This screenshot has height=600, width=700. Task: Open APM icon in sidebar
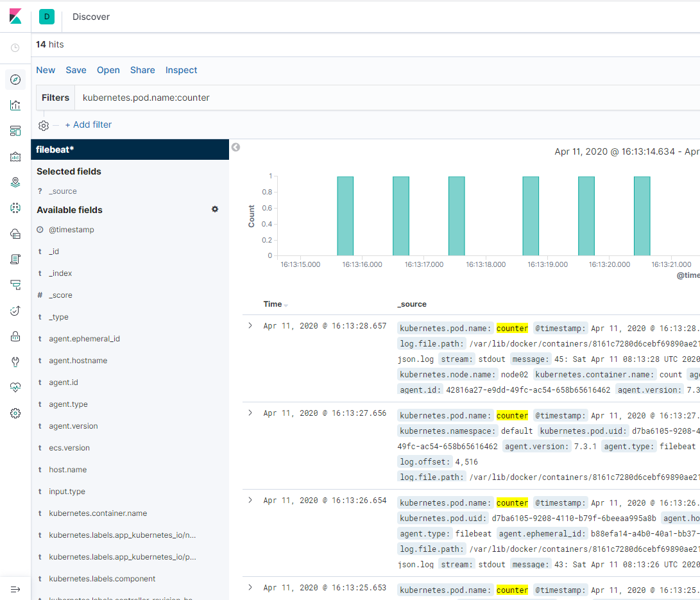(15, 285)
